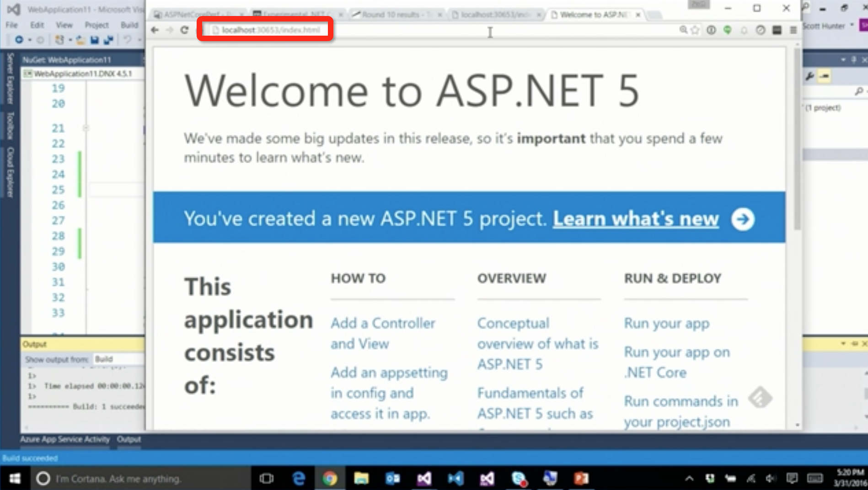Open Run commands in your project.json link
Image resolution: width=868 pixels, height=490 pixels.
[x=681, y=411]
